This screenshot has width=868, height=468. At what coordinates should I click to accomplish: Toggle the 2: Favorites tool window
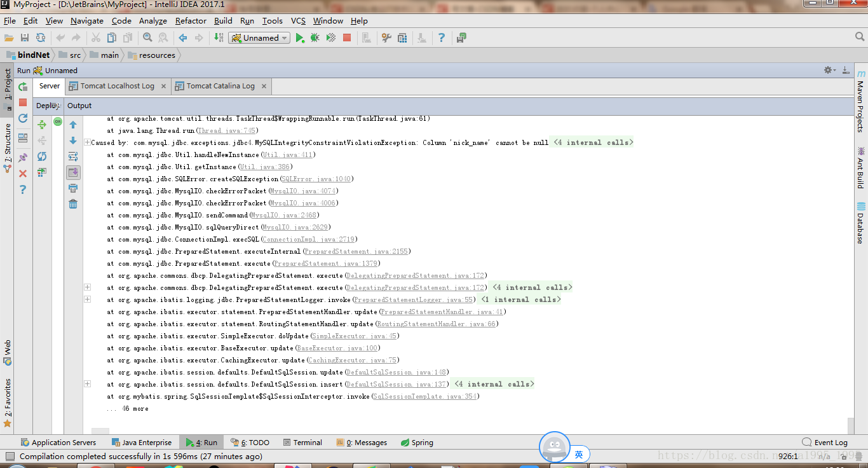pos(8,403)
